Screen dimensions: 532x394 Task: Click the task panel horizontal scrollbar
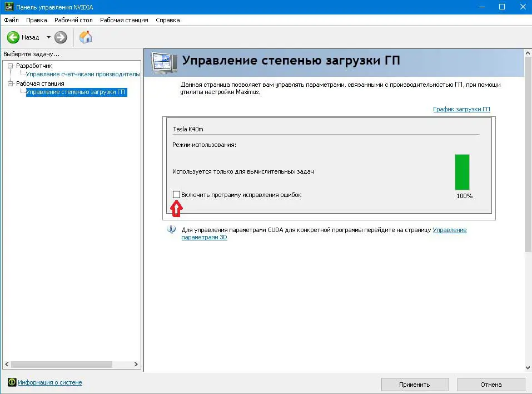[61, 364]
